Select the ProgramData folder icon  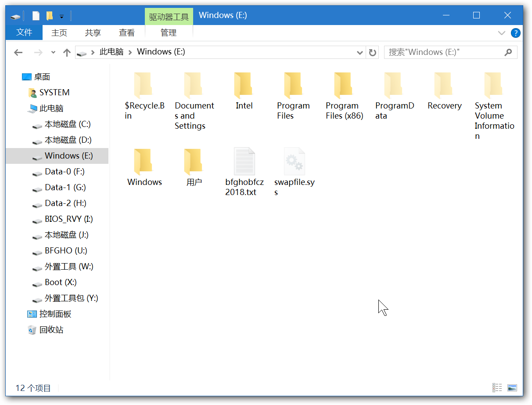click(x=394, y=86)
